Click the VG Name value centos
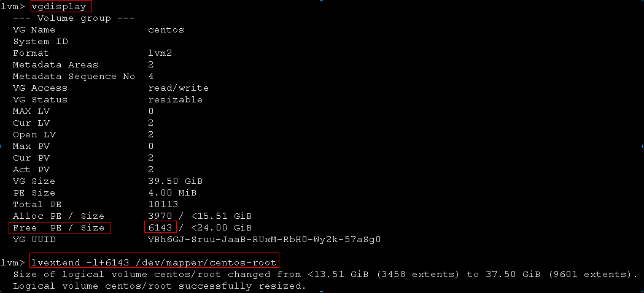This screenshot has width=644, height=293. click(x=166, y=30)
